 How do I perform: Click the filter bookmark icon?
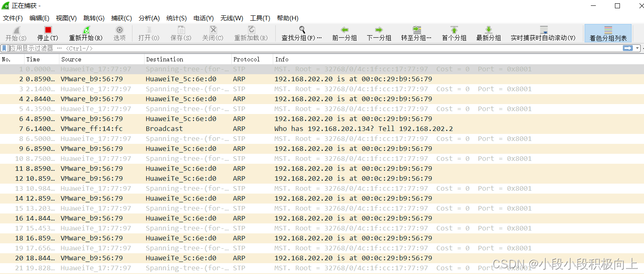point(4,48)
